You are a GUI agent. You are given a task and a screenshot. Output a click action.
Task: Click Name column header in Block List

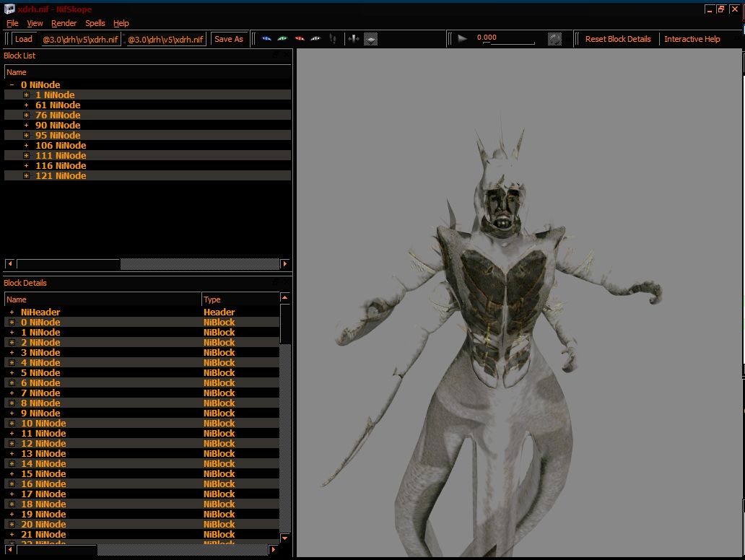[148, 72]
